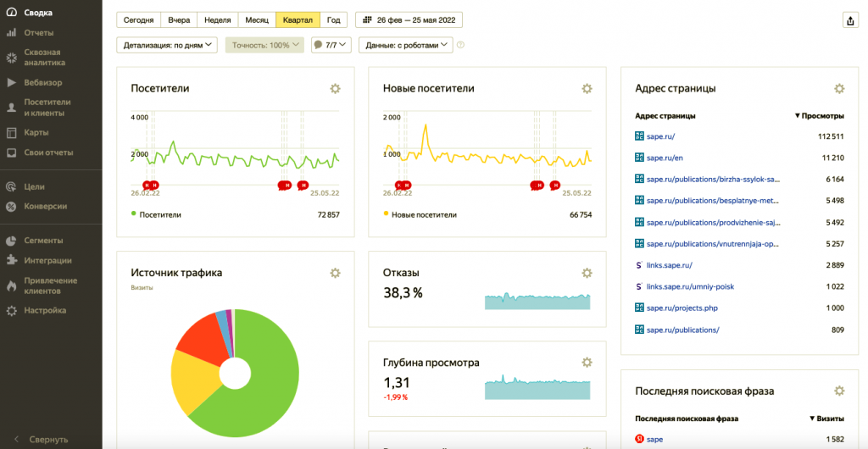Open the Настройка gear icon in the sidebar

tap(11, 311)
